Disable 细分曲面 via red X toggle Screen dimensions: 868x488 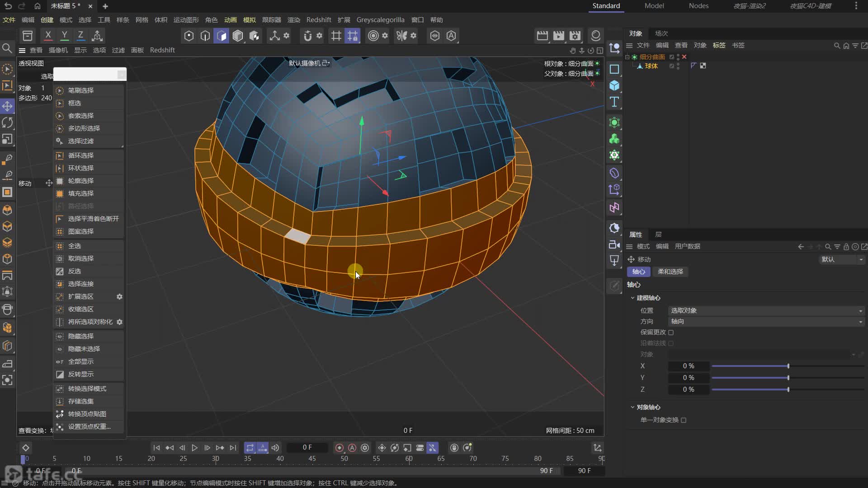pos(684,57)
